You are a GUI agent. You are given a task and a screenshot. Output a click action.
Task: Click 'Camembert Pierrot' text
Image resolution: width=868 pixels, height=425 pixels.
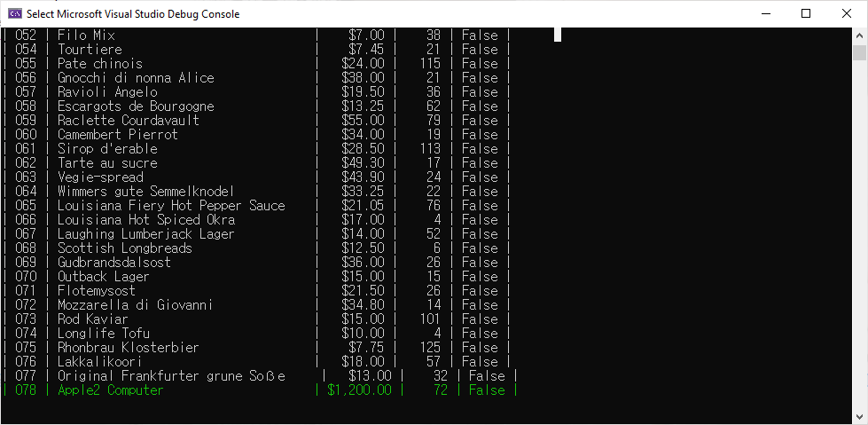tap(118, 135)
